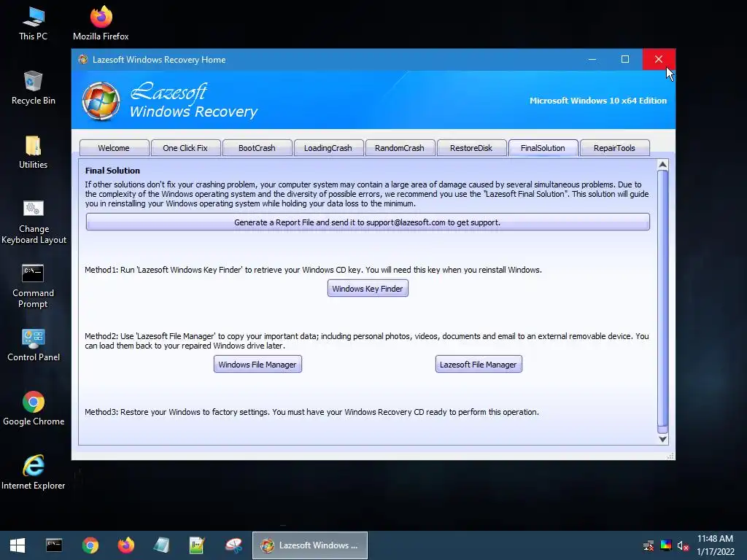Switch to the One Click Fix tab
This screenshot has width=747, height=560.
point(185,148)
